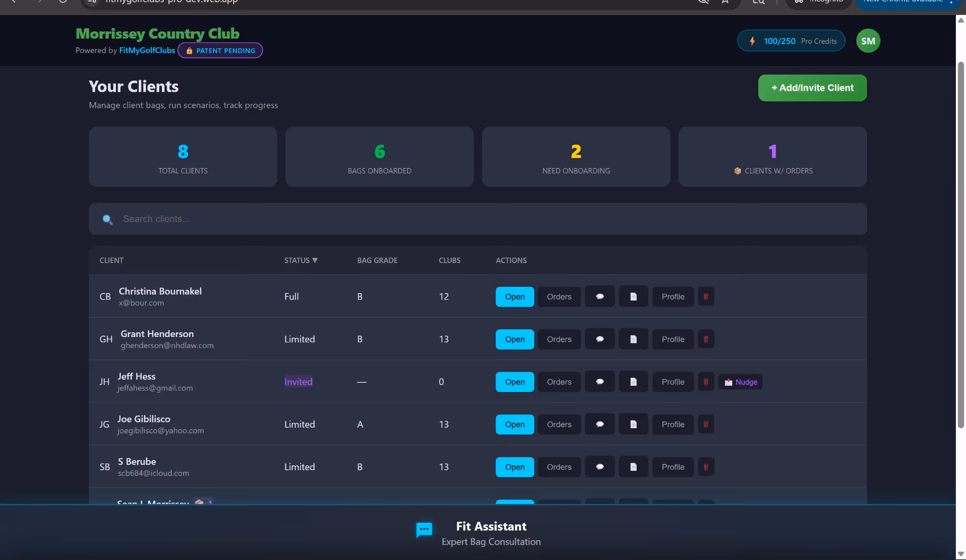The width and height of the screenshot is (966, 560).
Task: View document notes for Jeff Hess
Action: click(633, 381)
